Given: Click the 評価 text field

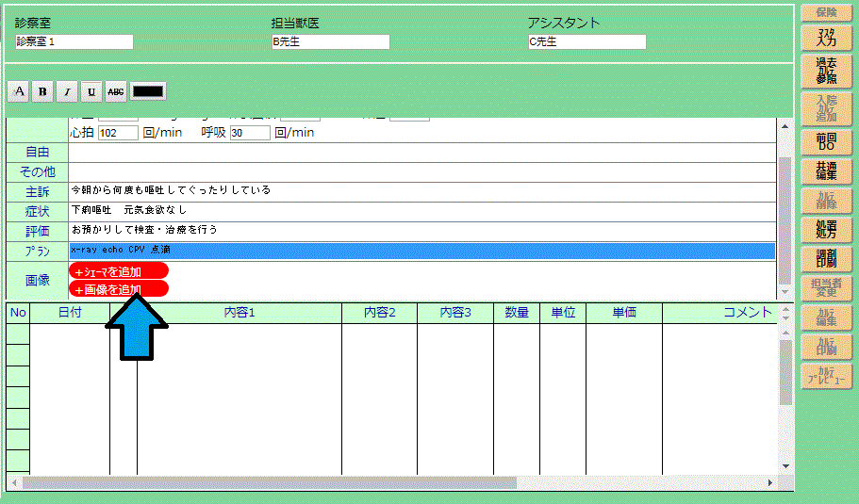Looking at the screenshot, I should click(x=421, y=232).
